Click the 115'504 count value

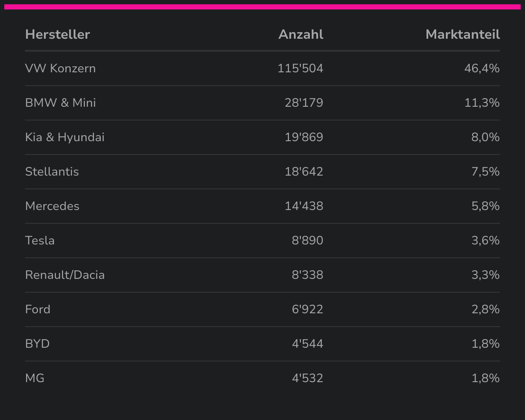click(x=300, y=68)
